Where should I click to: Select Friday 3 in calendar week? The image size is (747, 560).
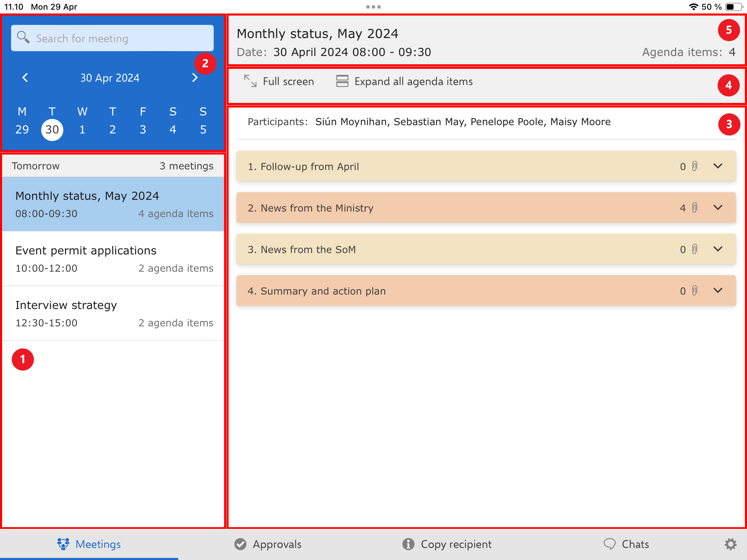point(143,130)
